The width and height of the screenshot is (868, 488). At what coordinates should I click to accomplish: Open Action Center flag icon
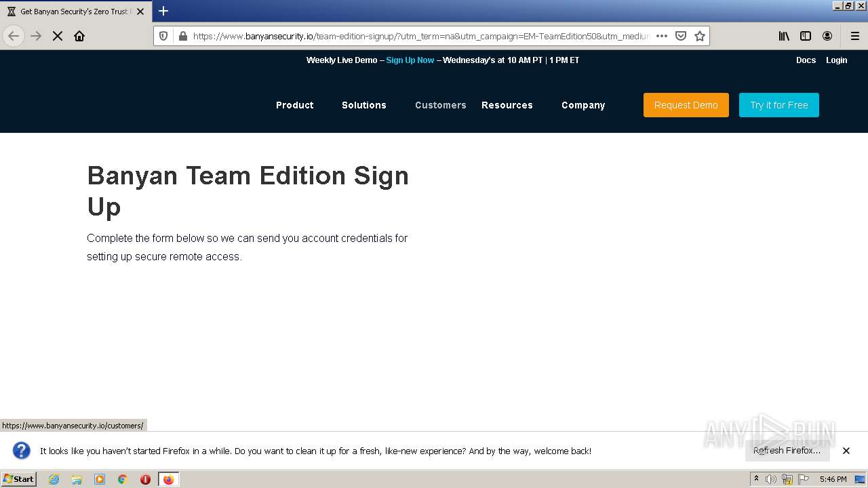[804, 479]
